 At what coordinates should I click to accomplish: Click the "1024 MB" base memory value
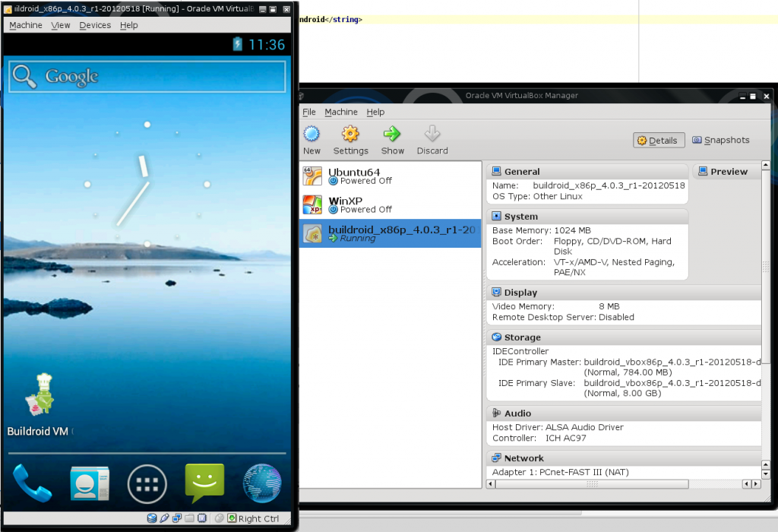click(x=572, y=231)
